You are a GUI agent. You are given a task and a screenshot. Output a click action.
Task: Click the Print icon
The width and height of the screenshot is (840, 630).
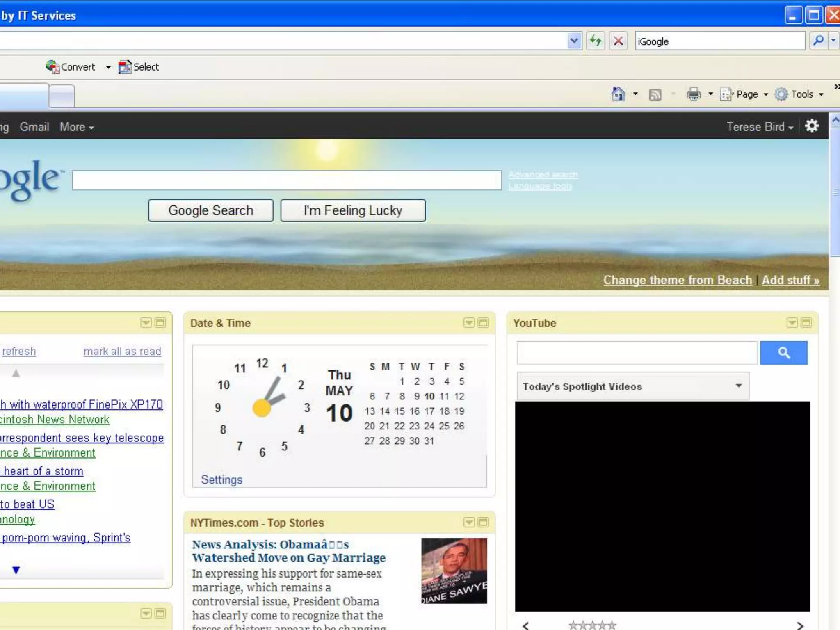pyautogui.click(x=693, y=94)
